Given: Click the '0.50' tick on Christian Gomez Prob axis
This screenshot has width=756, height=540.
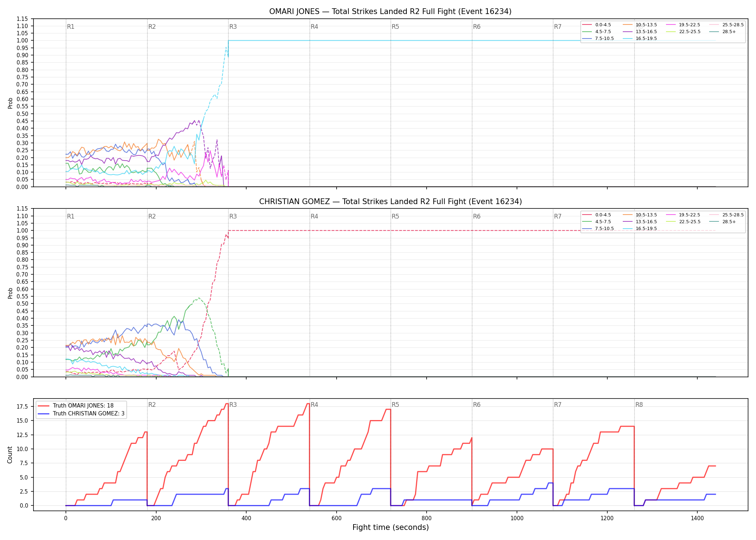Looking at the screenshot, I should [22, 304].
